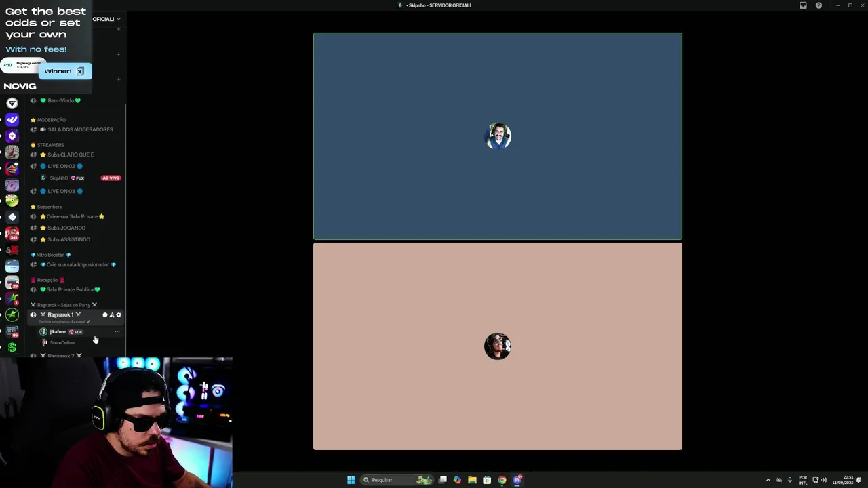Click avatar in the blue tile
The width and height of the screenshot is (868, 488).
[498, 136]
